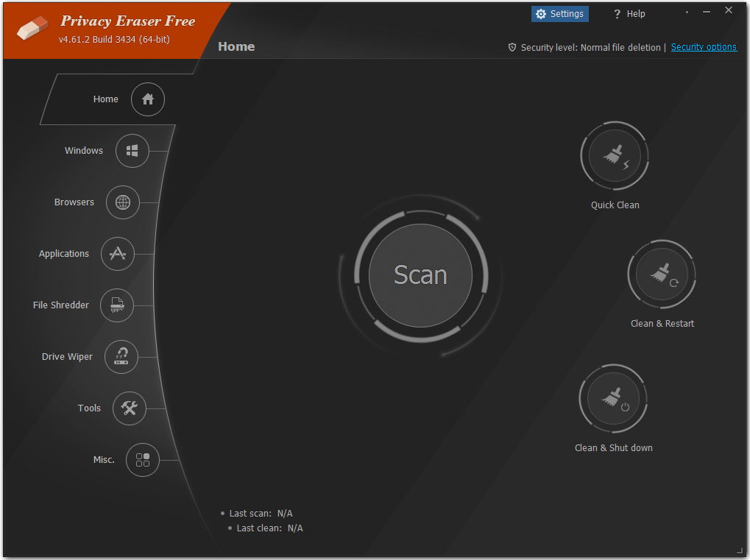Image resolution: width=750 pixels, height=560 pixels.
Task: Click the version text v4.61.2 Build 3434
Action: (114, 40)
